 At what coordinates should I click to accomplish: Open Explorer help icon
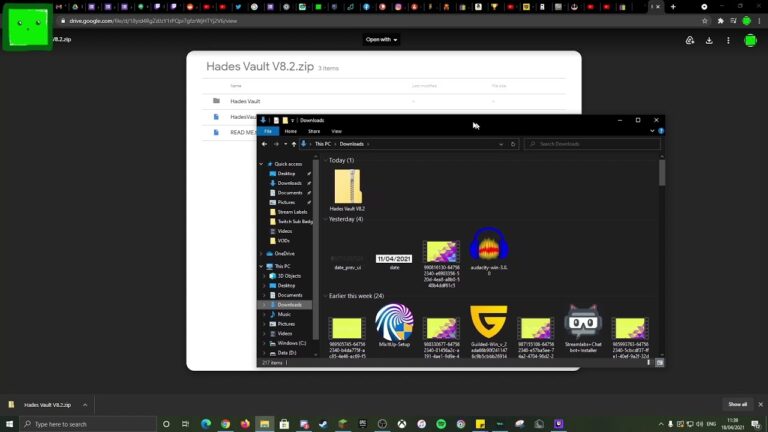(x=661, y=131)
